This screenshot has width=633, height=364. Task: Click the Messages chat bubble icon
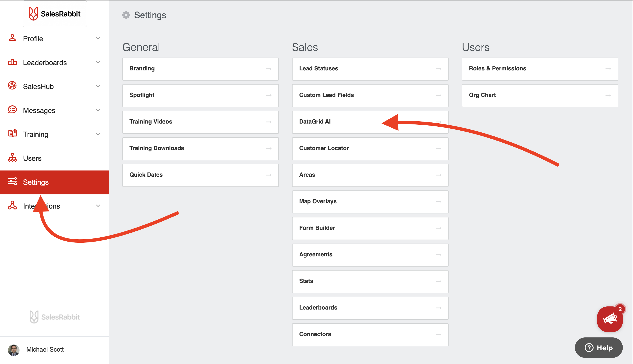pos(12,110)
